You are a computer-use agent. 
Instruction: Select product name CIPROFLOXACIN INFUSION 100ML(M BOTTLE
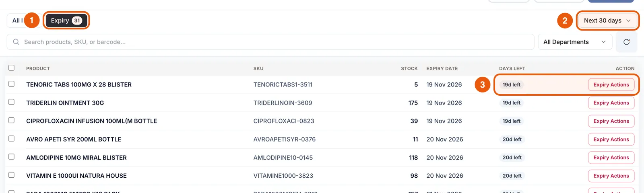(92, 121)
